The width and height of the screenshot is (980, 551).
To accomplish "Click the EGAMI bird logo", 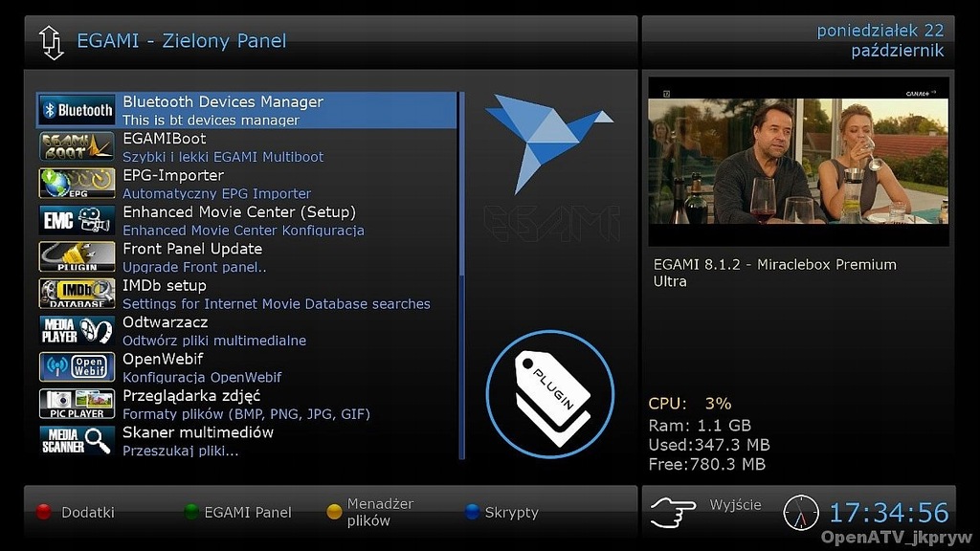I will click(x=548, y=143).
